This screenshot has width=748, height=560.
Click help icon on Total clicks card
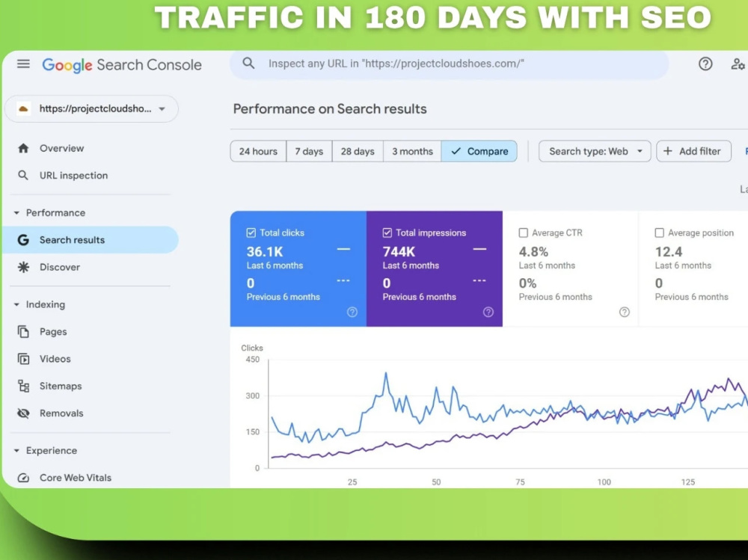coord(352,312)
